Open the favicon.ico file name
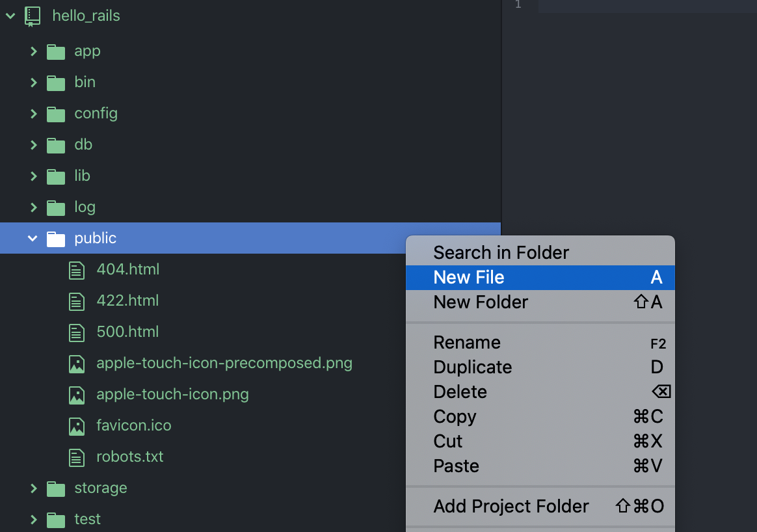The image size is (757, 532). tap(134, 426)
